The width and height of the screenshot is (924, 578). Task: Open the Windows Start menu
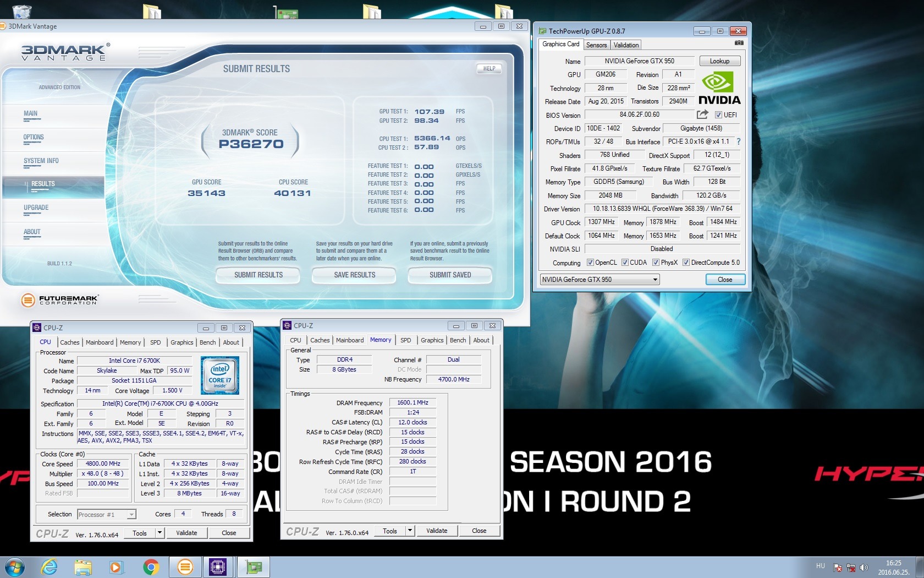click(15, 566)
